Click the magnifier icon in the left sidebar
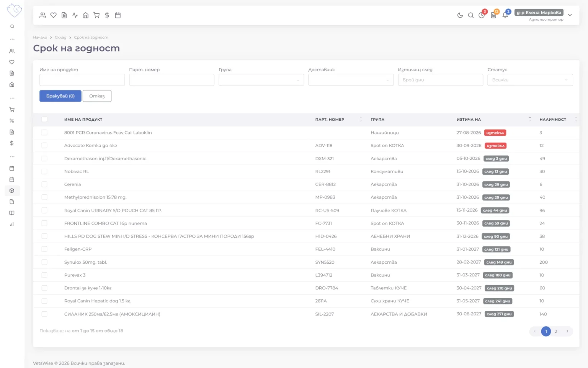588x368 pixels. click(x=12, y=26)
